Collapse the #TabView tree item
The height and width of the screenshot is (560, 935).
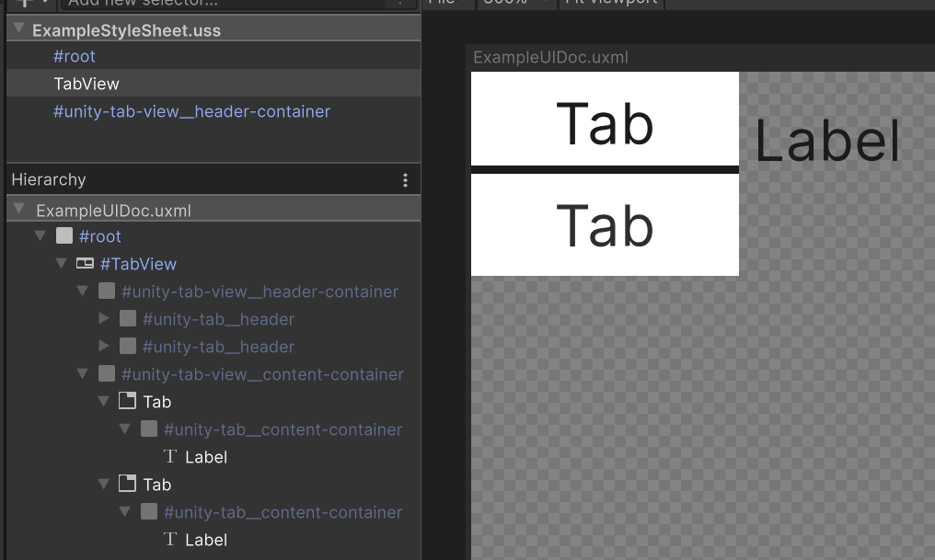61,264
